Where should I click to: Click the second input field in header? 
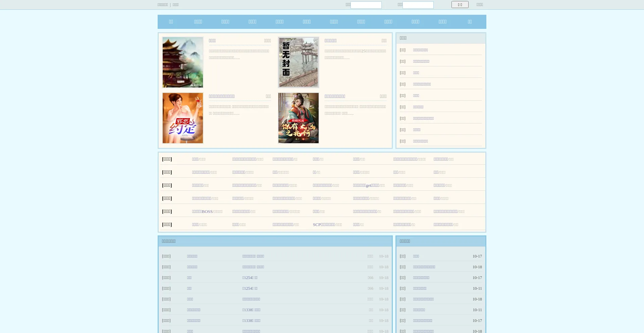[418, 5]
